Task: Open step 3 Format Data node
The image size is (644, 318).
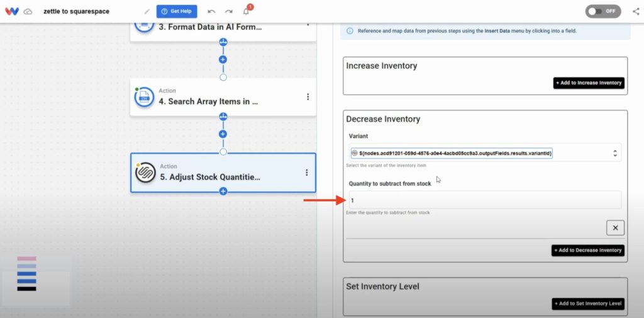Action: tap(223, 31)
